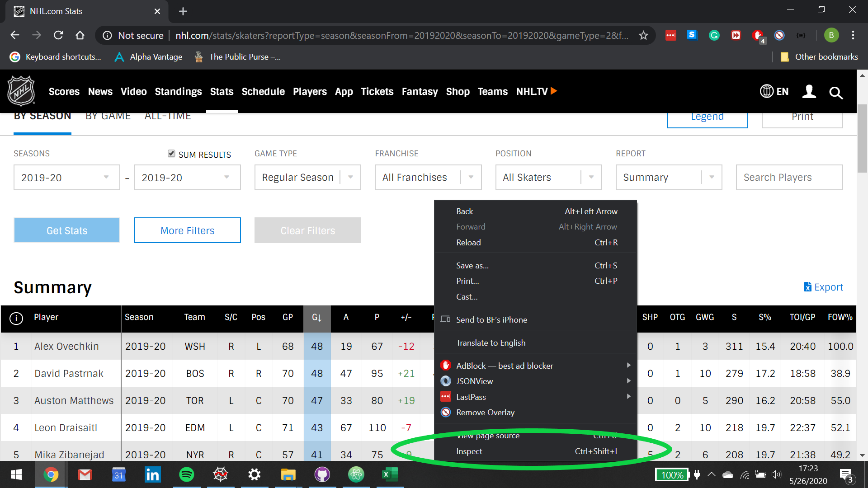
Task: Open the Alpha Vantage bookmark
Action: (148, 57)
